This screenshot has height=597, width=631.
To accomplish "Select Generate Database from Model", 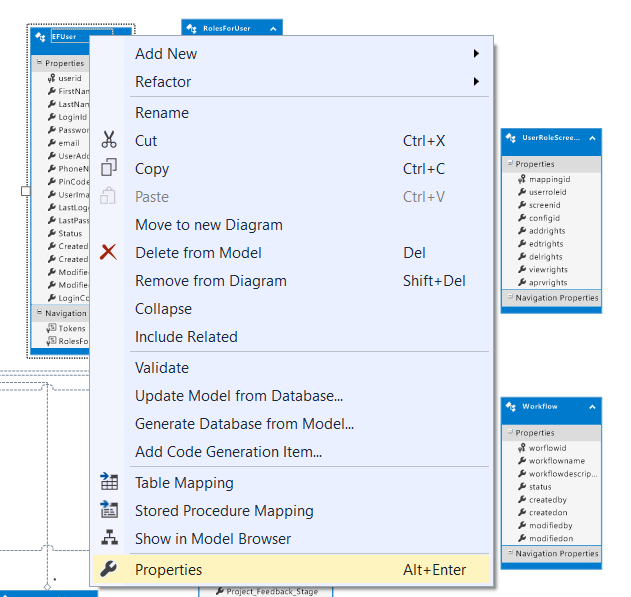I will point(244,424).
